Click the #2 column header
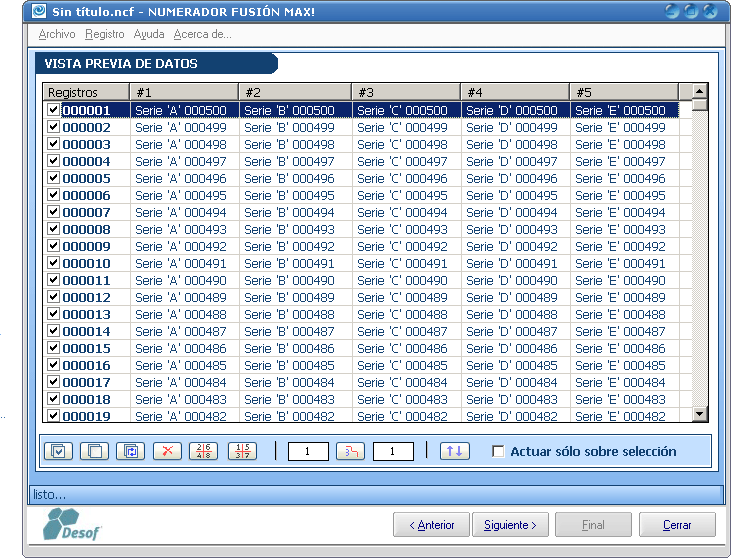Screen dimensions: 731x558 click(295, 92)
